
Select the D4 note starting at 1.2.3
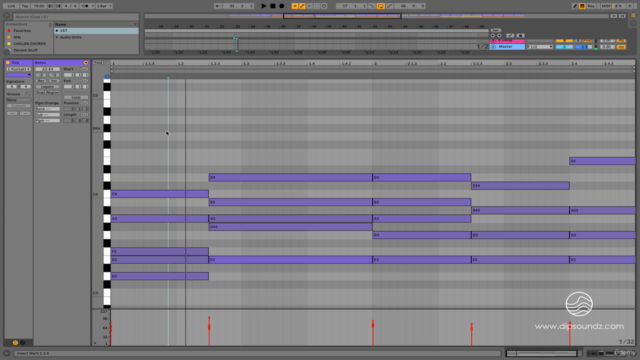point(291,178)
